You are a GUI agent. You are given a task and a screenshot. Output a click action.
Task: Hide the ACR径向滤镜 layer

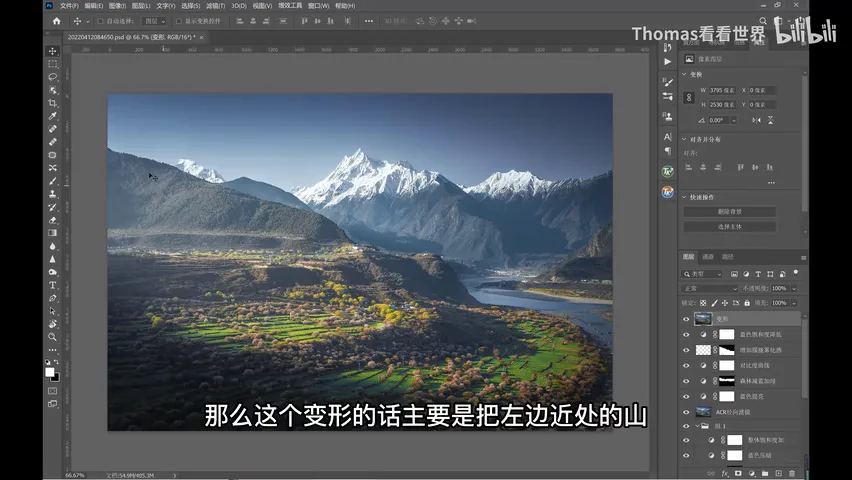tap(686, 412)
